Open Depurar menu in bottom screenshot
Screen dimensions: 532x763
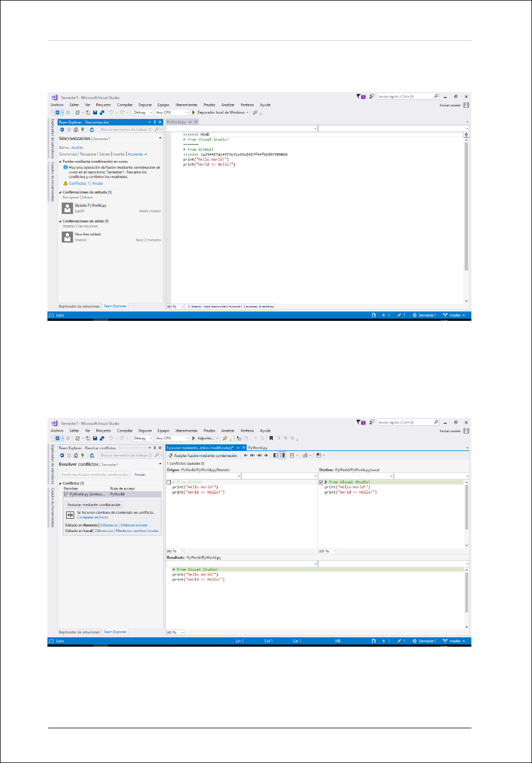145,431
